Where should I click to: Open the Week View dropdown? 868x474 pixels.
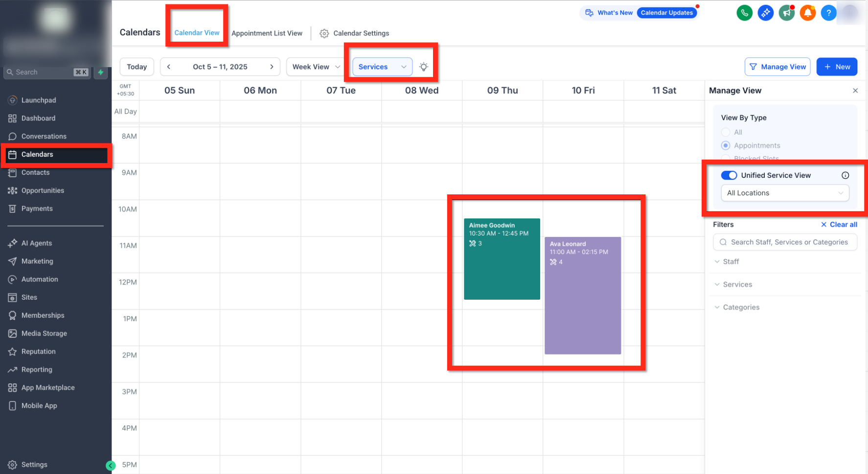point(316,67)
